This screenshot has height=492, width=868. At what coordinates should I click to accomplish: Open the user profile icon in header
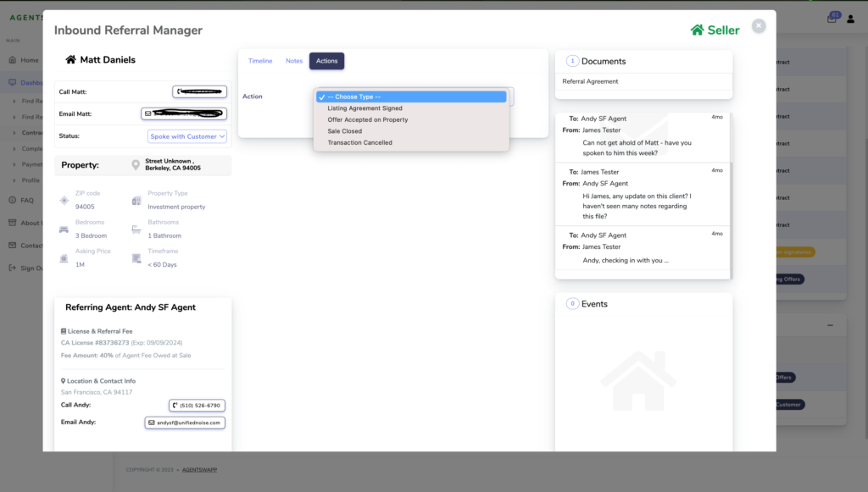click(851, 19)
